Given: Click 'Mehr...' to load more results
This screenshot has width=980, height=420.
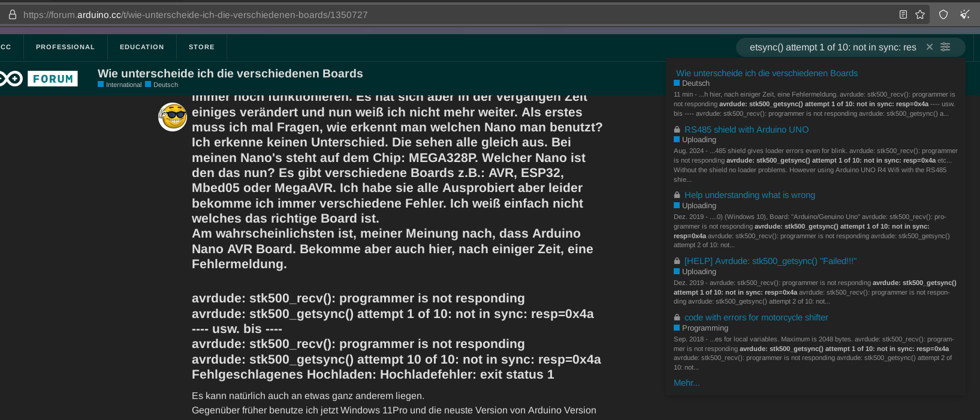Looking at the screenshot, I should point(687,383).
